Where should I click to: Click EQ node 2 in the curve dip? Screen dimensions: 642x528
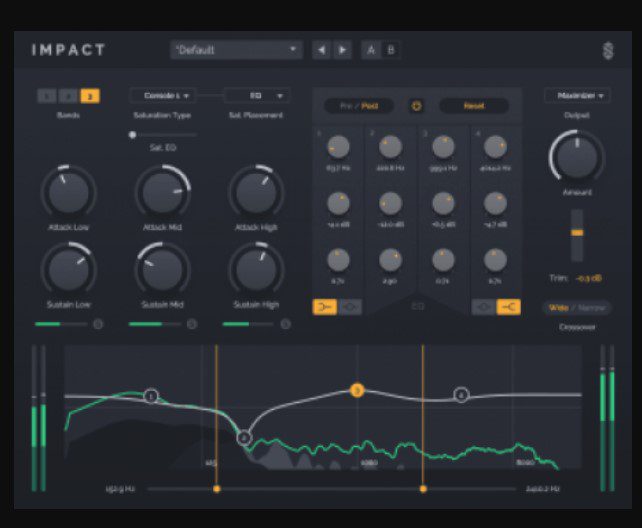244,438
